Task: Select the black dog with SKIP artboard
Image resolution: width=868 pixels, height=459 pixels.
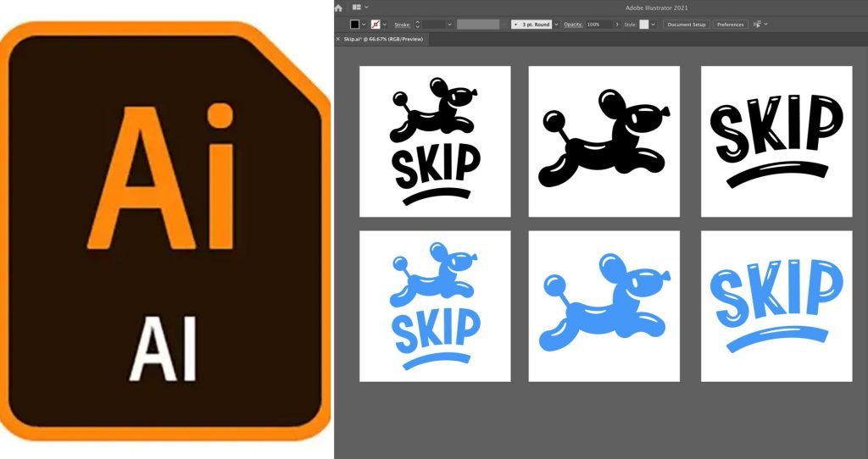Action: pyautogui.click(x=435, y=141)
